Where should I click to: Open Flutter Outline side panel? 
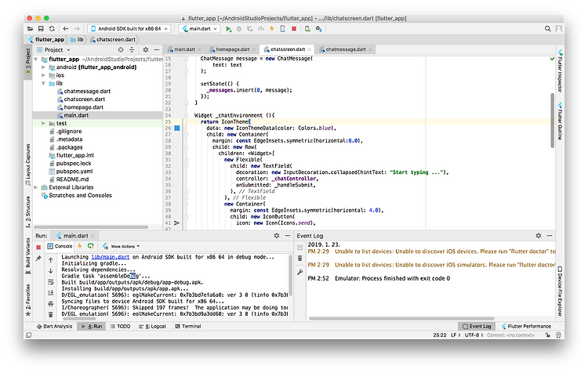pos(560,121)
